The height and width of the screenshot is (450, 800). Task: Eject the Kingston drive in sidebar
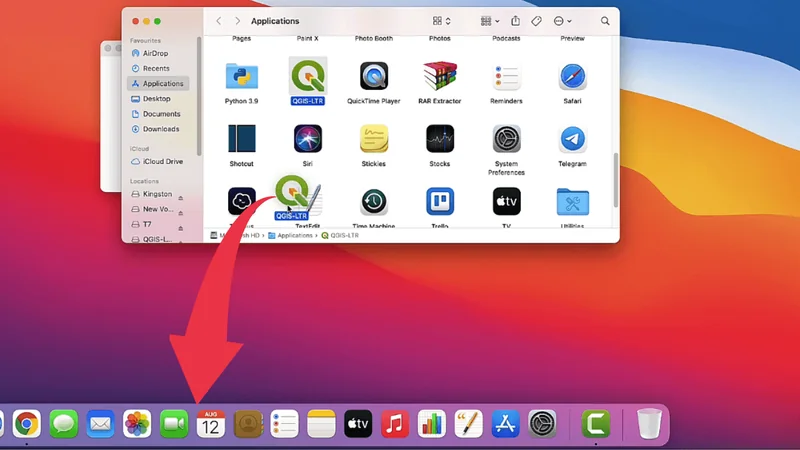click(x=181, y=195)
